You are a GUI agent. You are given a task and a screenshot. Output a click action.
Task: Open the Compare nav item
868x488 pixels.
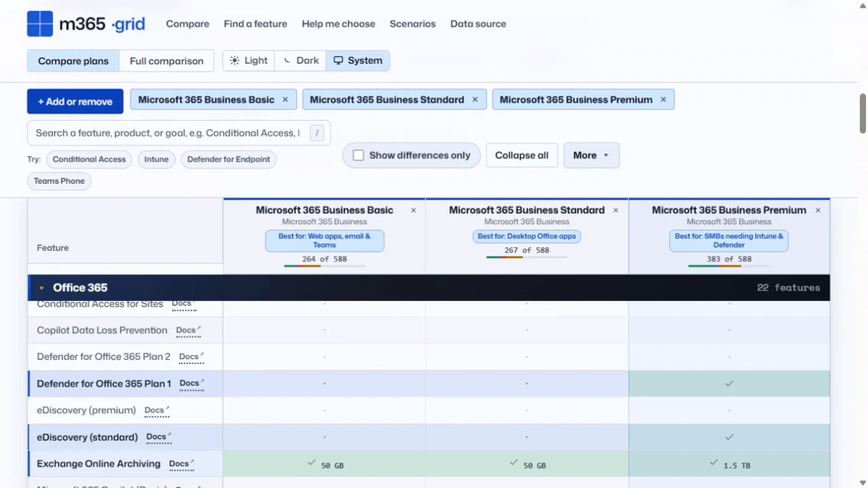click(187, 24)
